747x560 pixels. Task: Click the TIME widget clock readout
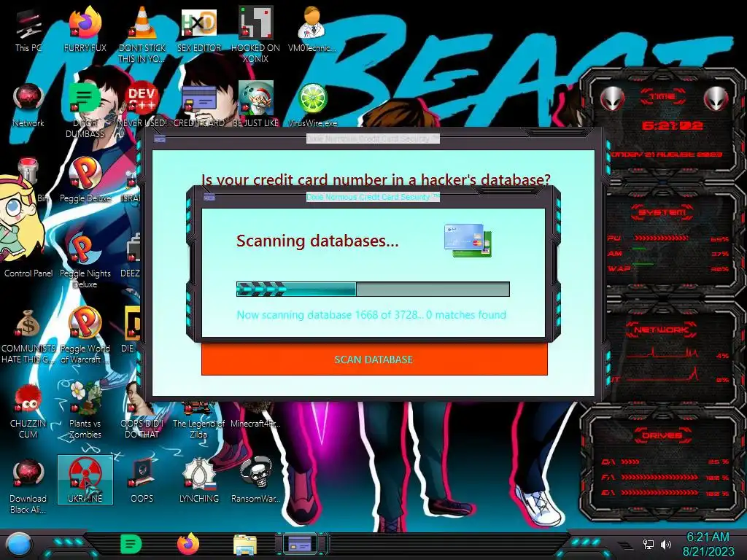672,125
